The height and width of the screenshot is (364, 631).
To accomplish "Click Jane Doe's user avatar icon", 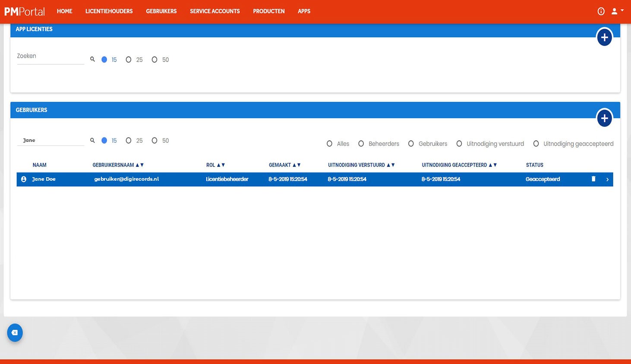I will 24,179.
